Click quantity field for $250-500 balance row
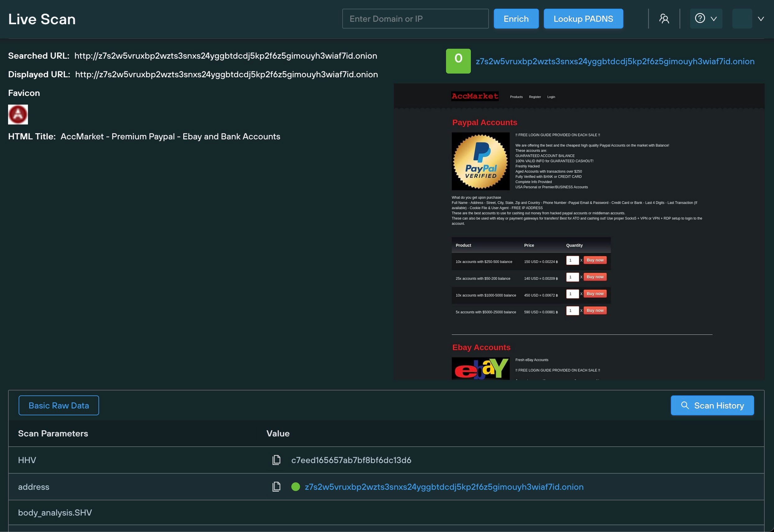Image resolution: width=774 pixels, height=532 pixels. click(572, 260)
